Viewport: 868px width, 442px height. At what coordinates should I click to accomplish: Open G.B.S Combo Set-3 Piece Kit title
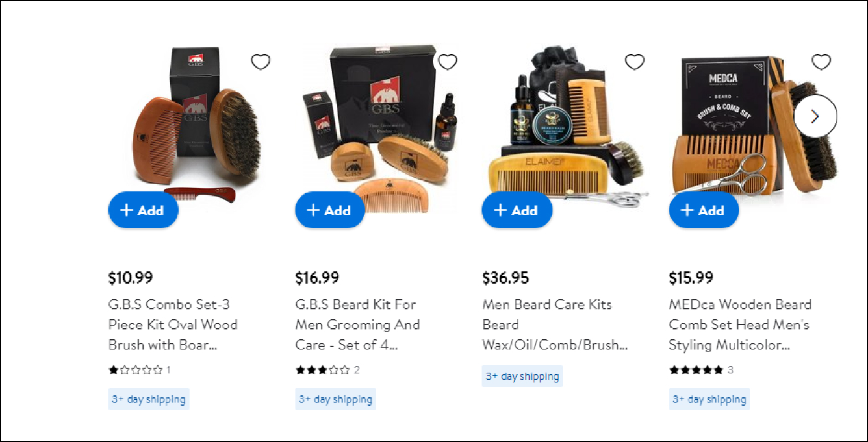tap(173, 325)
